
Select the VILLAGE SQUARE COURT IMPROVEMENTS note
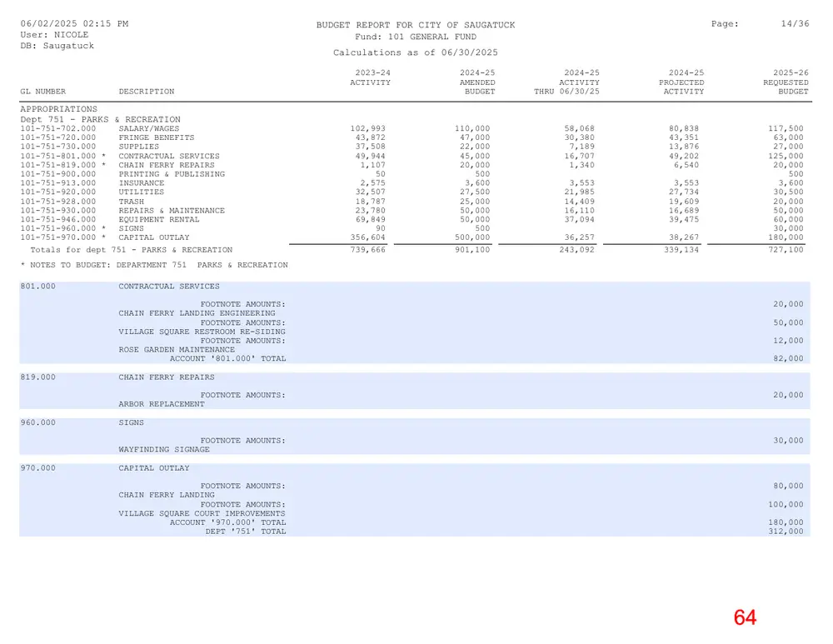pos(202,514)
